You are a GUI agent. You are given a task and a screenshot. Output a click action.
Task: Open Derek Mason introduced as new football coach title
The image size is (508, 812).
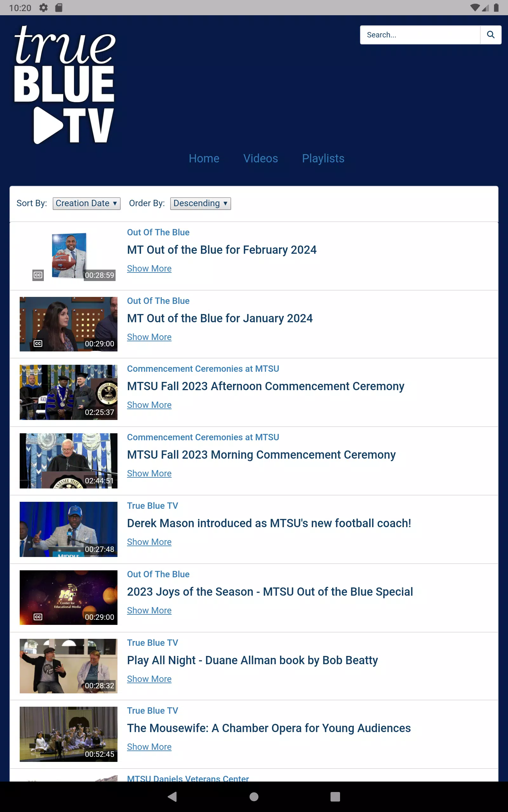[269, 523]
